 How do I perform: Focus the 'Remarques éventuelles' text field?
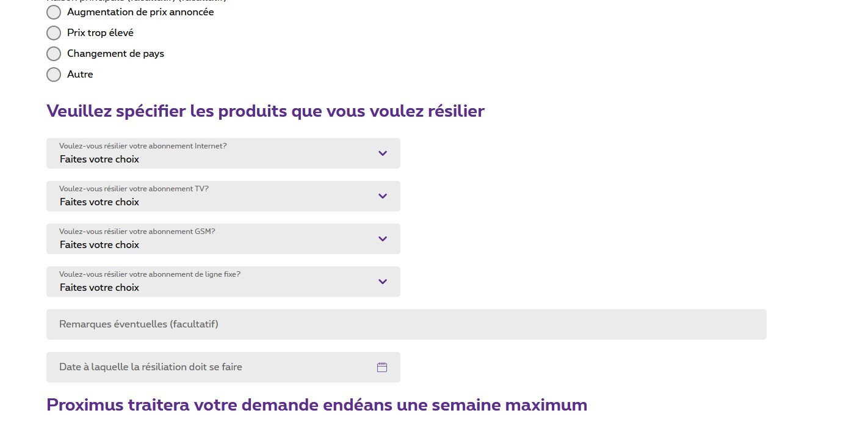point(406,324)
